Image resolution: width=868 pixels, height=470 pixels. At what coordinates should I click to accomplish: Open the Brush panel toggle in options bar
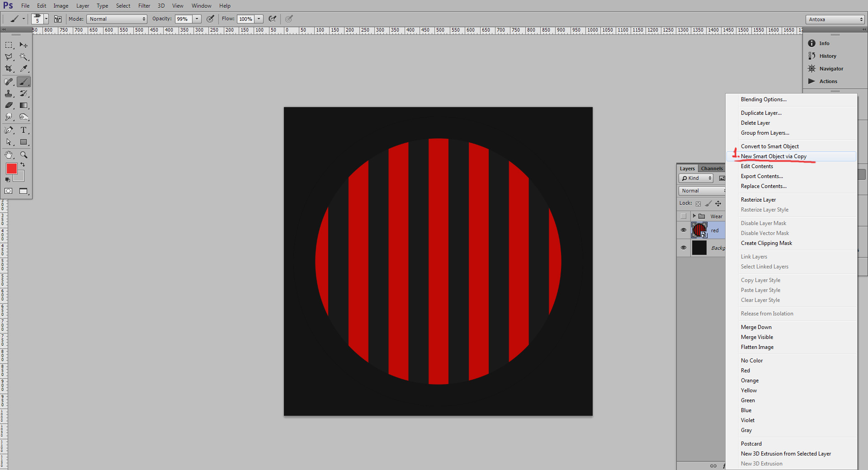(x=58, y=19)
